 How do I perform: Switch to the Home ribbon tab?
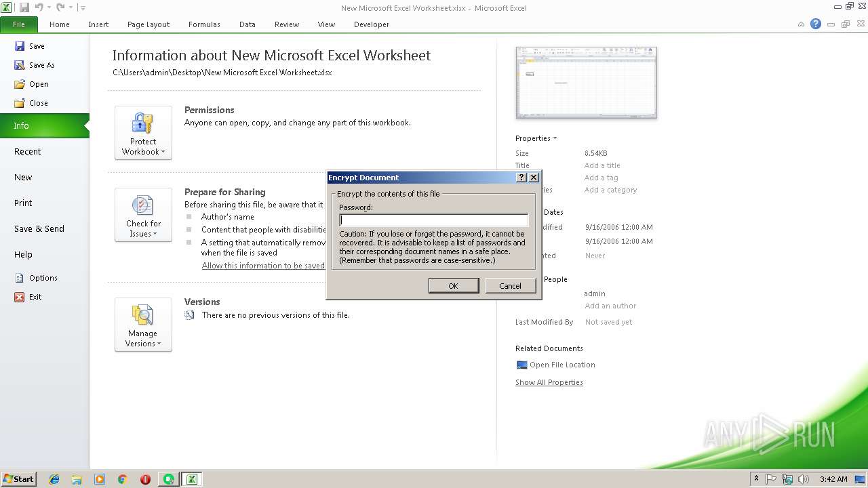click(x=60, y=24)
